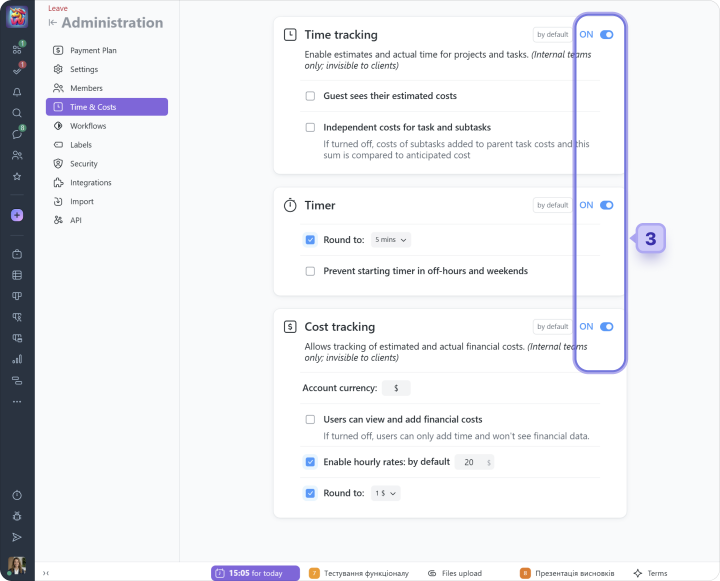This screenshot has height=581, width=720.
Task: Check 'Prevent starting timer in off-hours' option
Action: (310, 271)
